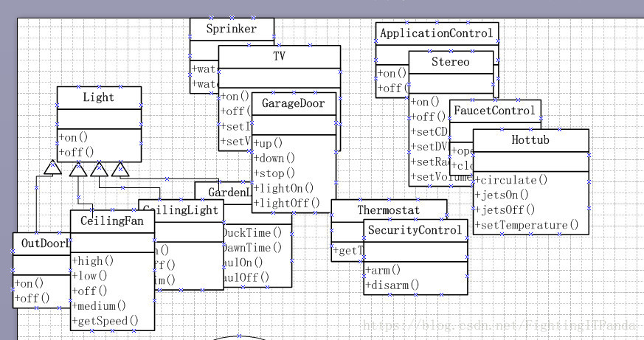Click +down() method in GarageDoor
This screenshot has width=644, height=340.
(x=274, y=158)
